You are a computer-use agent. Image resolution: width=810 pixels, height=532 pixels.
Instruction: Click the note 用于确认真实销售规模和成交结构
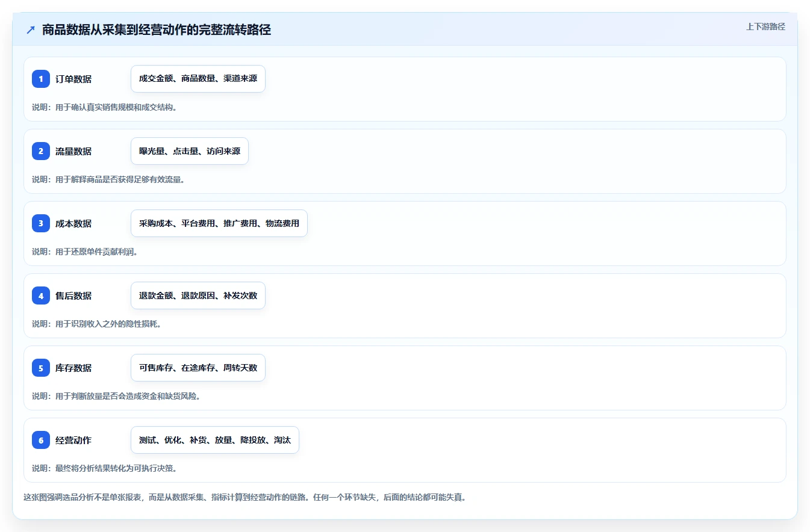116,107
